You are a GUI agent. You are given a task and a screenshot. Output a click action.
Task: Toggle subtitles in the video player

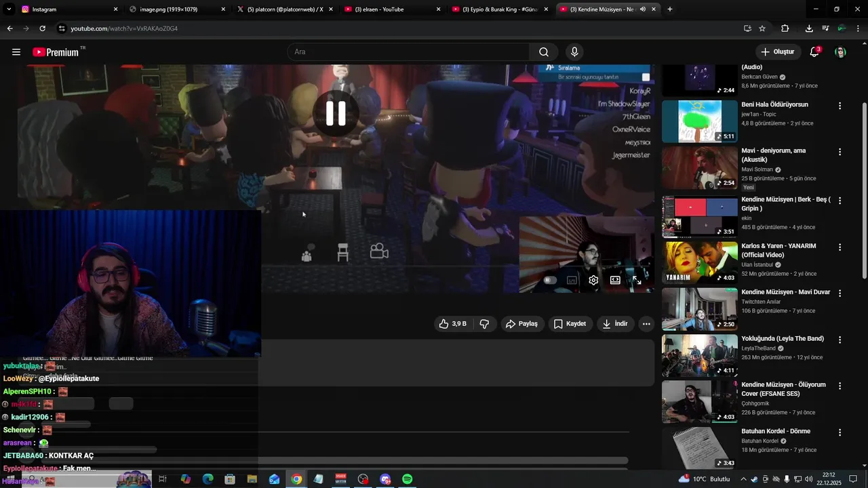pyautogui.click(x=572, y=280)
